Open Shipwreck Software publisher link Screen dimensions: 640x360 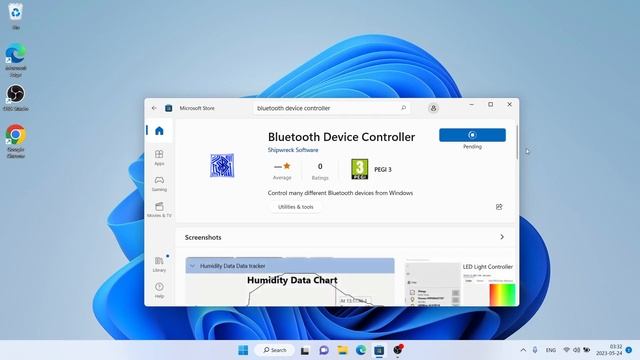pyautogui.click(x=293, y=150)
